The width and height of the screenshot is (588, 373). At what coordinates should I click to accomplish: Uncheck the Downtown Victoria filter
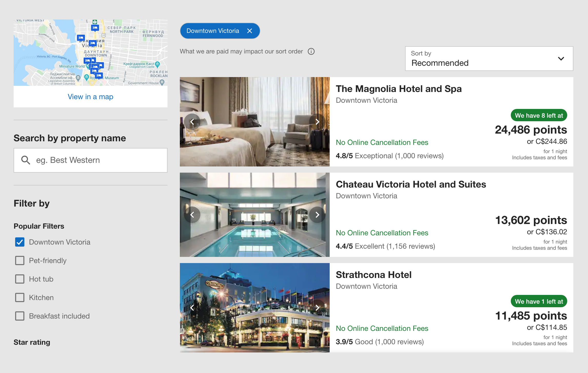click(x=20, y=242)
